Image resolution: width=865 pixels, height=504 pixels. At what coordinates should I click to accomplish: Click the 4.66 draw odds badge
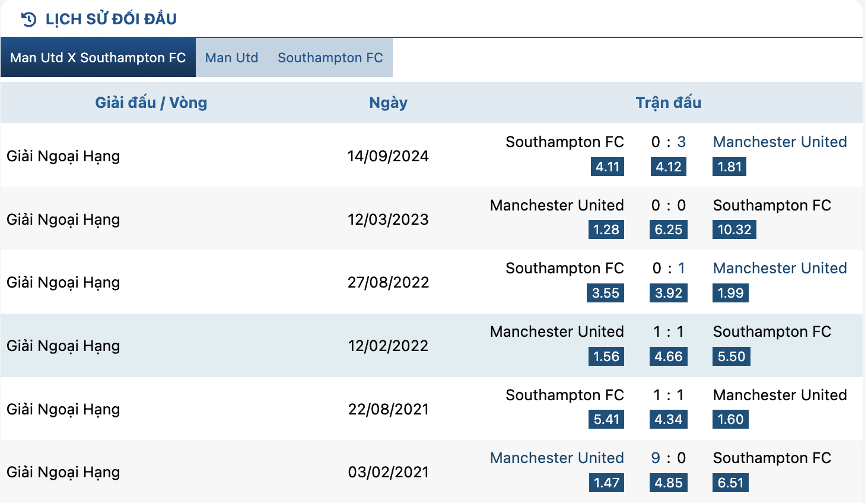point(669,356)
